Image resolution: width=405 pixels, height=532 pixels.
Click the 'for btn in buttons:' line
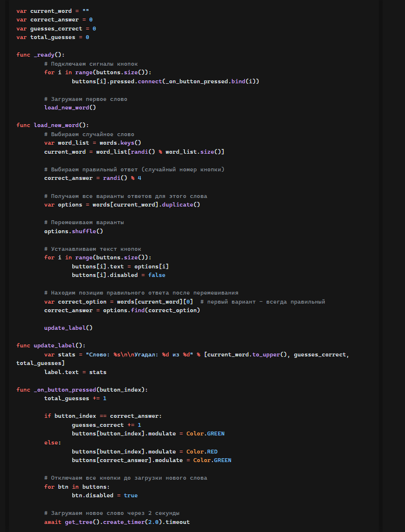click(77, 487)
